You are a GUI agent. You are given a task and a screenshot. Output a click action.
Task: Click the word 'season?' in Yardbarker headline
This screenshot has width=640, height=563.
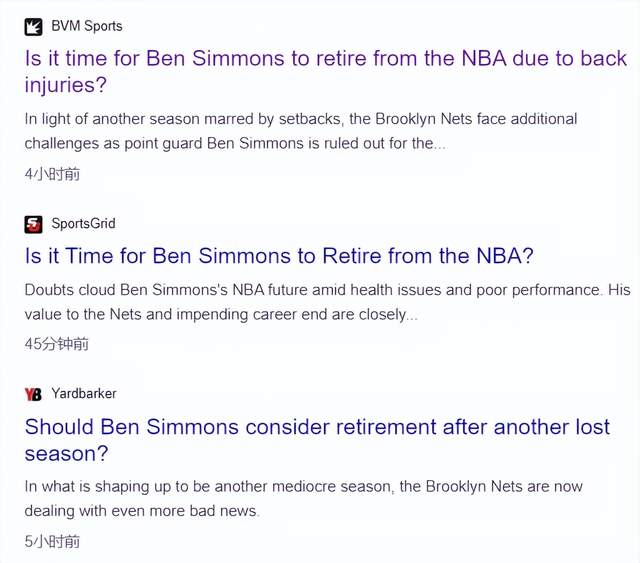(x=67, y=454)
